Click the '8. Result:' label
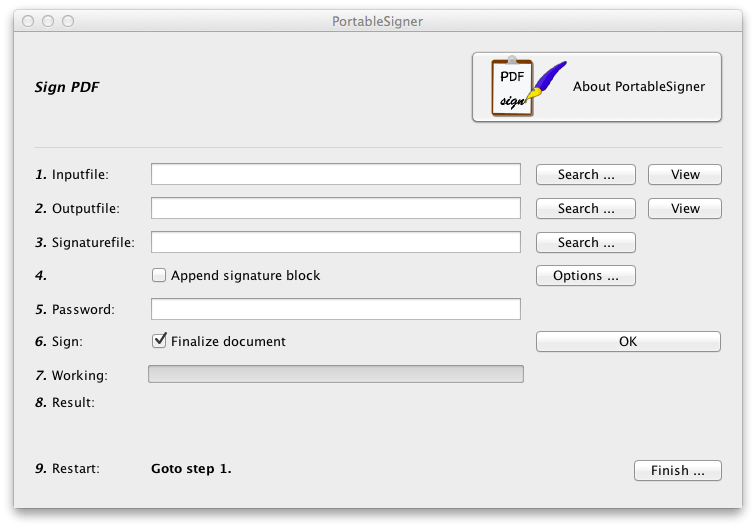Viewport: 756px width, 528px height. point(65,403)
